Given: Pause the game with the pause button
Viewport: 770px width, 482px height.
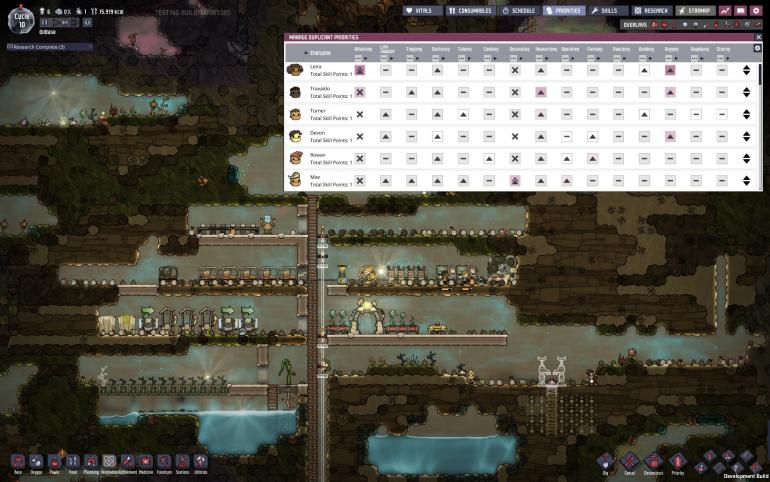Looking at the screenshot, I should (x=45, y=23).
